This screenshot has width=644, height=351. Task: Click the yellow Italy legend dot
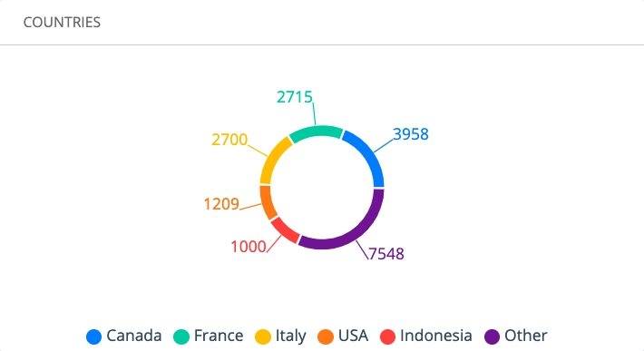(x=263, y=336)
